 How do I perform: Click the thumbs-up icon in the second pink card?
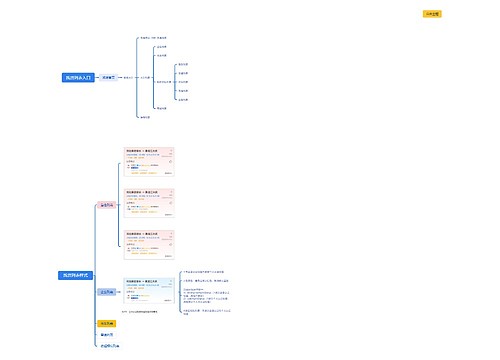[x=170, y=203]
